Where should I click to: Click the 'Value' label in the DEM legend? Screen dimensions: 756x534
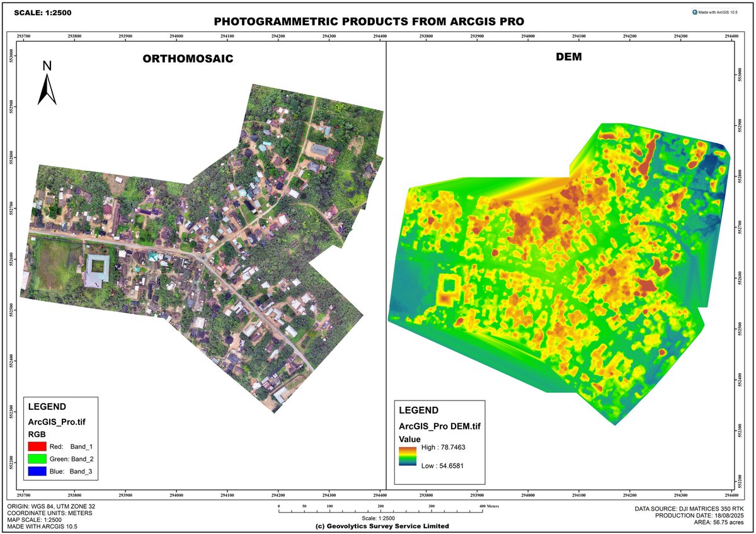pos(409,439)
